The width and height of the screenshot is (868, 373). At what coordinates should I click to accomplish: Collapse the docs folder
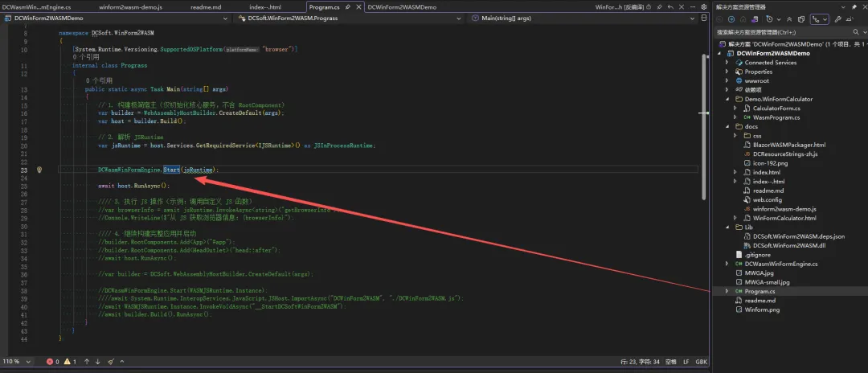tap(727, 127)
